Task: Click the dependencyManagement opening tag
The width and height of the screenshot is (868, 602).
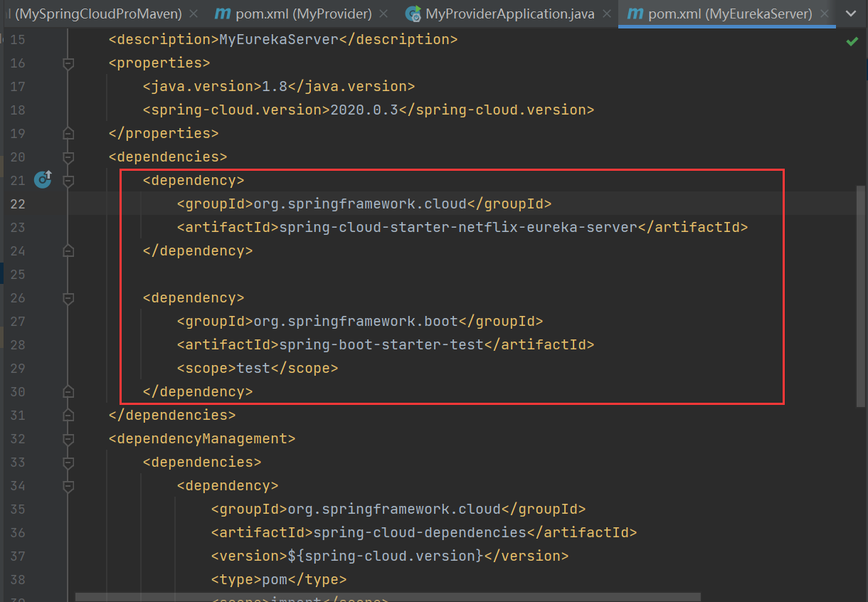Action: point(202,439)
